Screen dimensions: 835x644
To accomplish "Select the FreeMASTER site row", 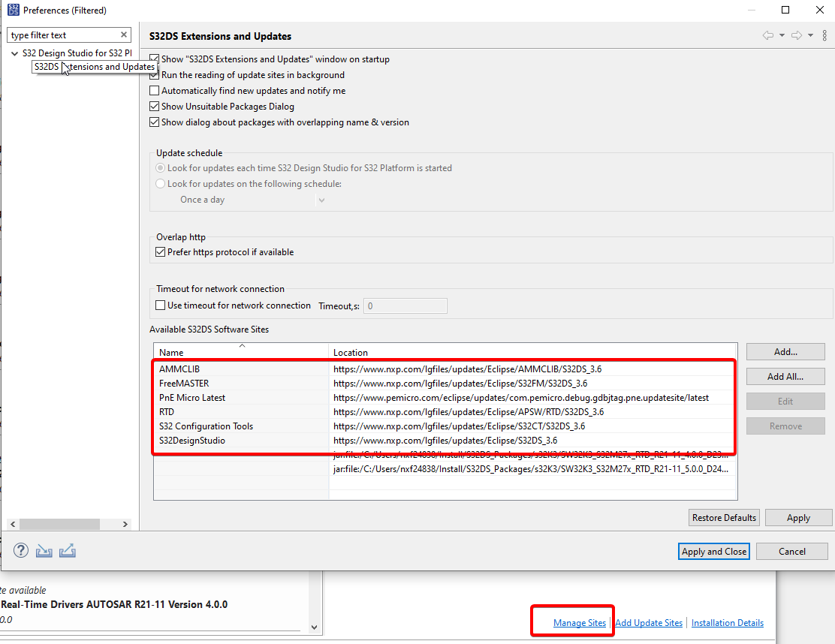I will pyautogui.click(x=445, y=384).
